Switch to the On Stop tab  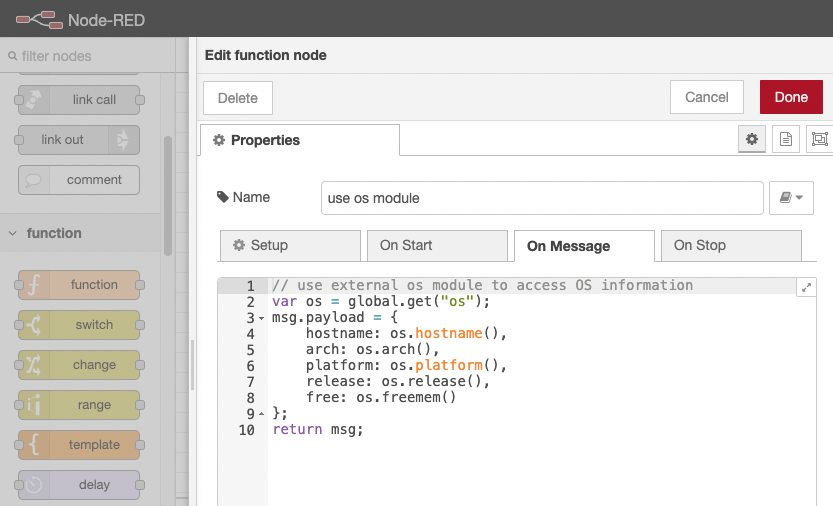[x=731, y=245]
